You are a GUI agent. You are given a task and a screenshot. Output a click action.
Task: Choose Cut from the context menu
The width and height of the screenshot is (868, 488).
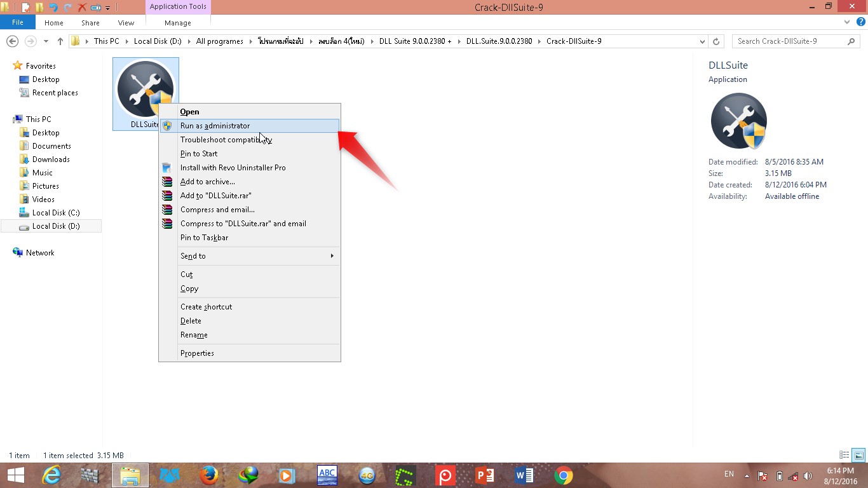click(249, 274)
